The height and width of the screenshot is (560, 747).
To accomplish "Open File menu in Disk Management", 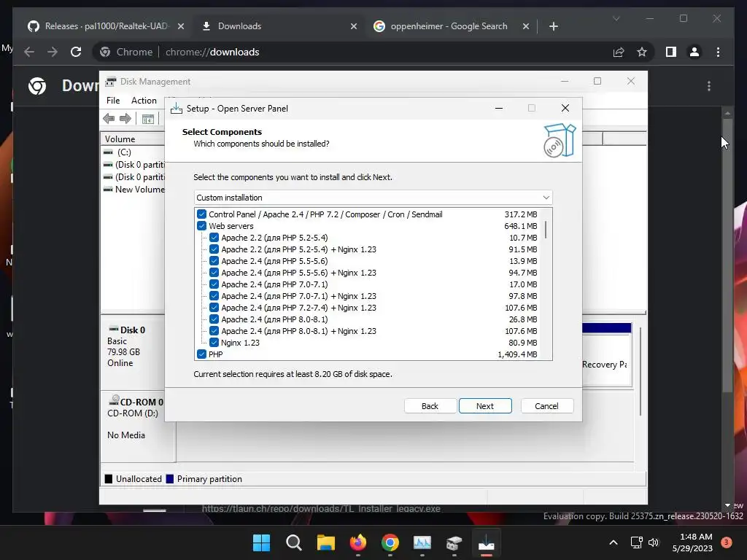I will click(113, 101).
